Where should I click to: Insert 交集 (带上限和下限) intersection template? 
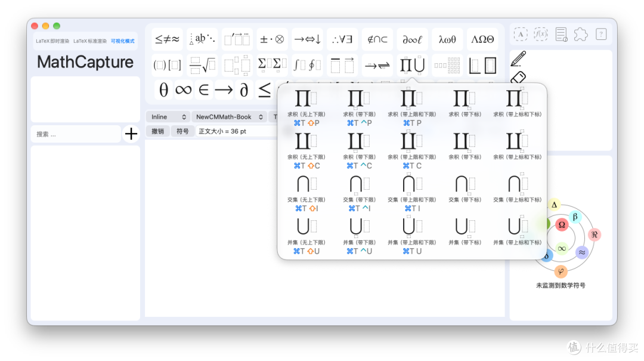(x=412, y=193)
